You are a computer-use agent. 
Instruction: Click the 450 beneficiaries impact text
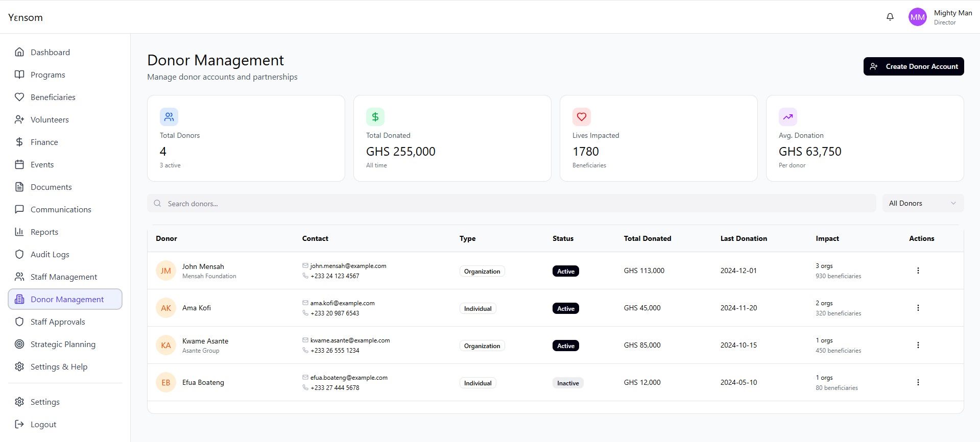click(839, 351)
